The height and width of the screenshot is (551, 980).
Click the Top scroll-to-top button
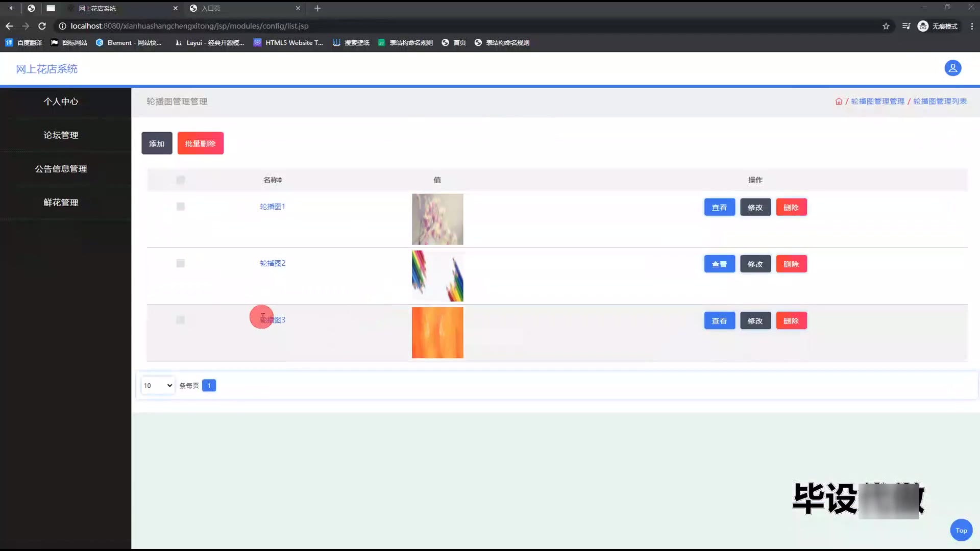961,530
